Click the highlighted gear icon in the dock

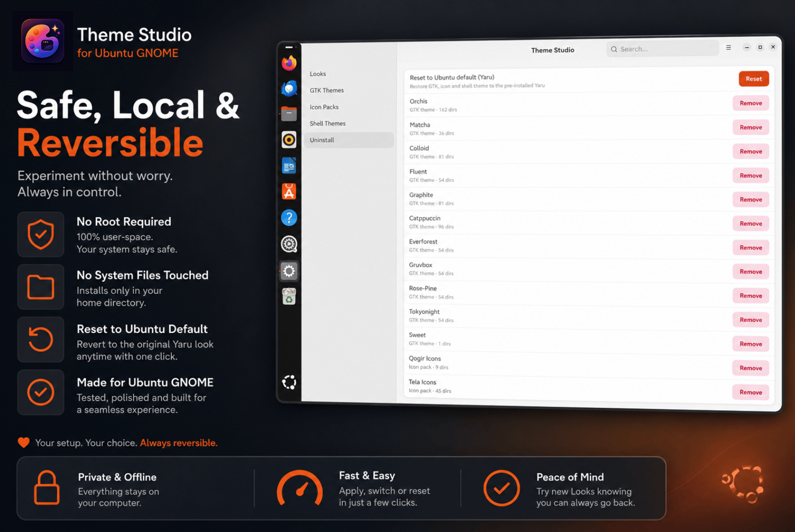point(289,271)
